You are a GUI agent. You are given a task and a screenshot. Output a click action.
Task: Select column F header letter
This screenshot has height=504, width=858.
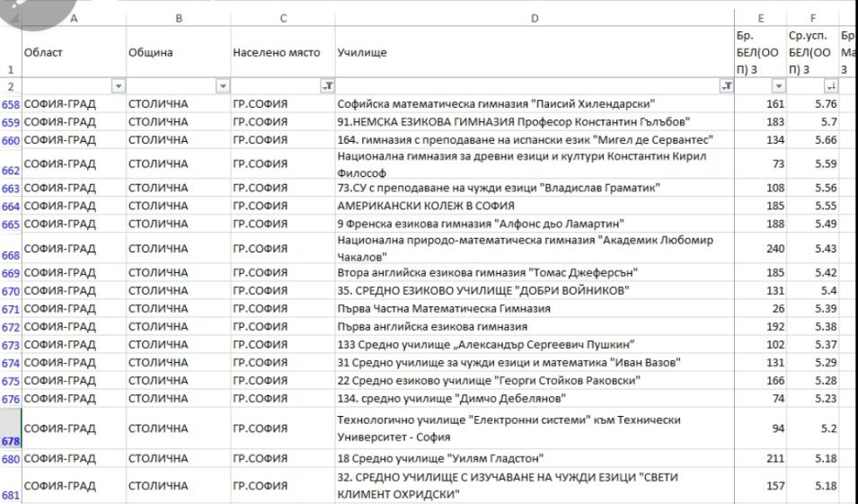click(x=812, y=17)
